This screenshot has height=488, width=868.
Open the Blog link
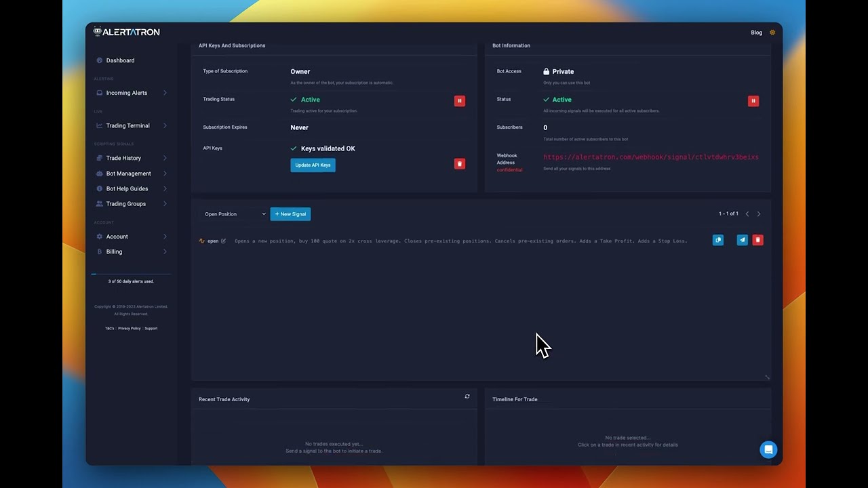[x=756, y=33]
